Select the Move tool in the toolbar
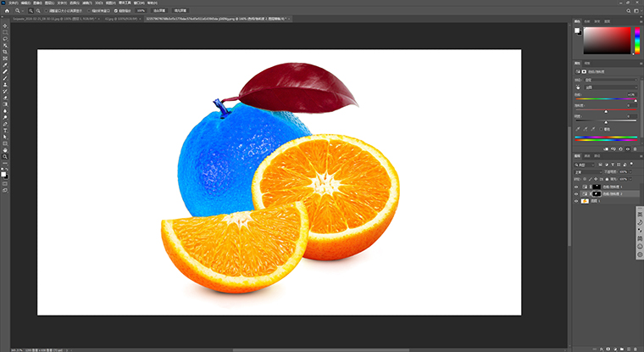Viewport: 644px width, 352px height. (5, 25)
